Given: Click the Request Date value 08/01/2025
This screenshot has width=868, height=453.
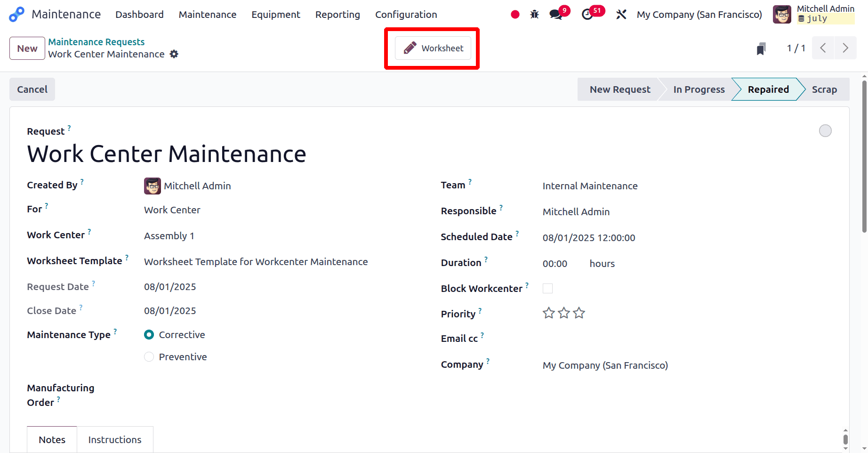Looking at the screenshot, I should [170, 287].
